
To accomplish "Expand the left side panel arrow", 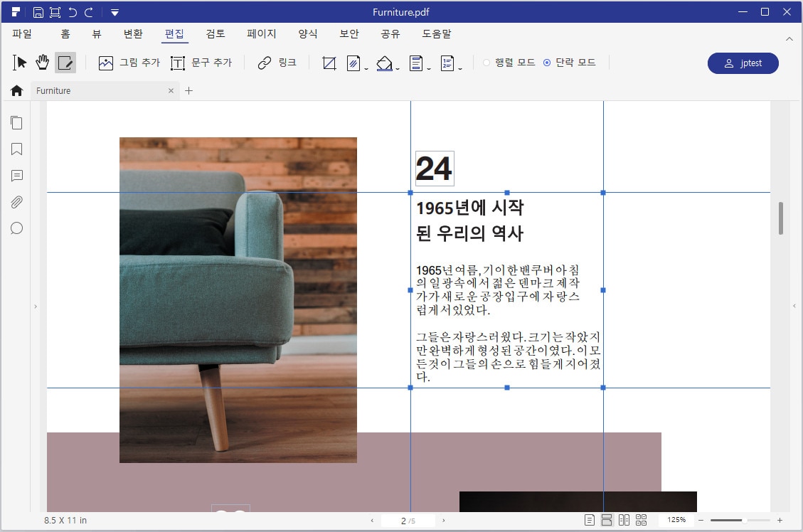I will tap(36, 307).
